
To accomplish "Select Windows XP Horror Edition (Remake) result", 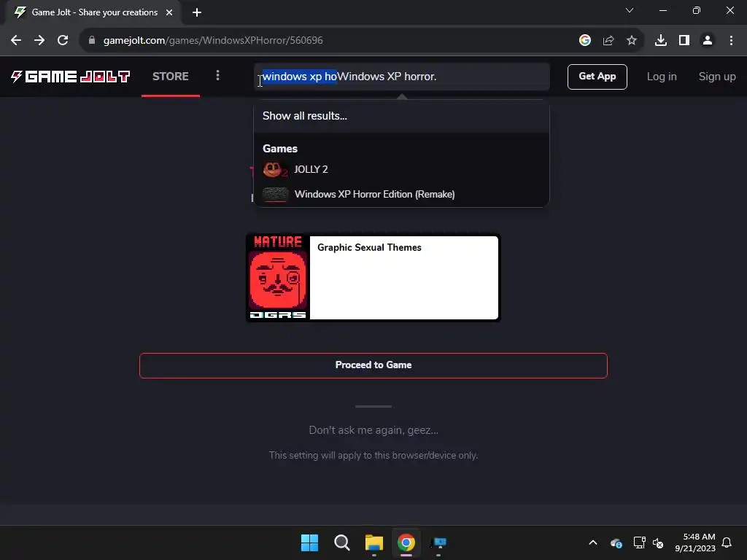I will point(402,194).
